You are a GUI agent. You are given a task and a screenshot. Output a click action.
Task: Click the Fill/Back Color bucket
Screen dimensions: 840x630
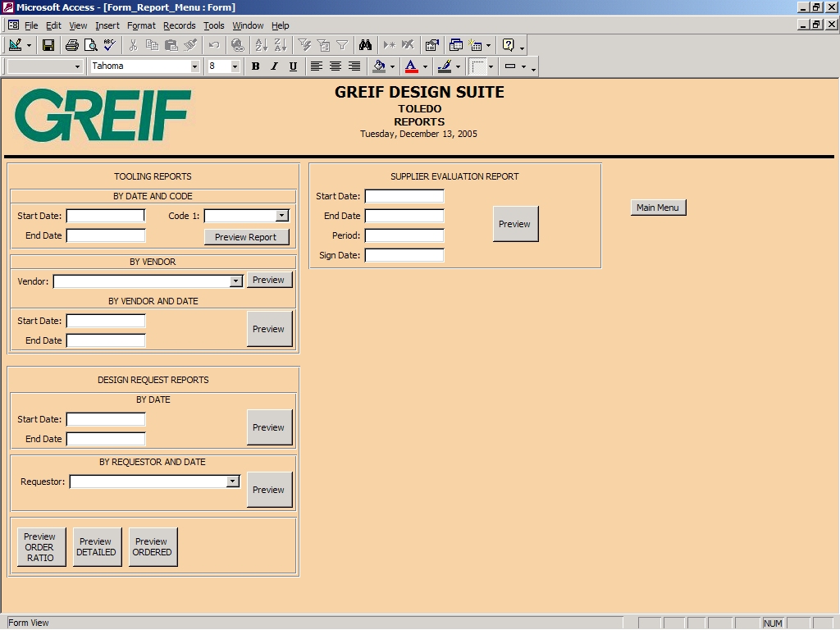point(379,66)
